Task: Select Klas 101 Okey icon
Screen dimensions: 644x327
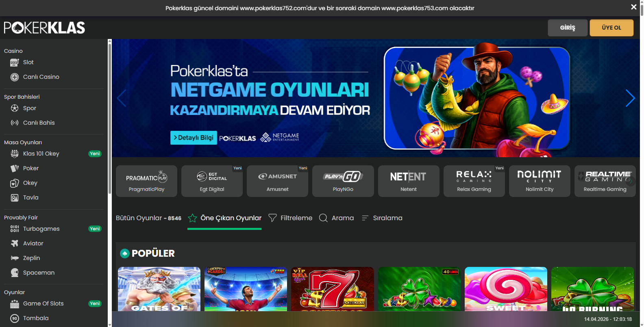Action: tap(15, 154)
